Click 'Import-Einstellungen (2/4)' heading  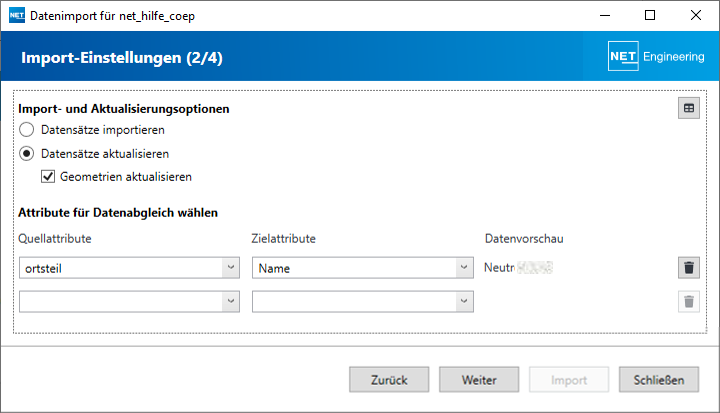tap(122, 58)
